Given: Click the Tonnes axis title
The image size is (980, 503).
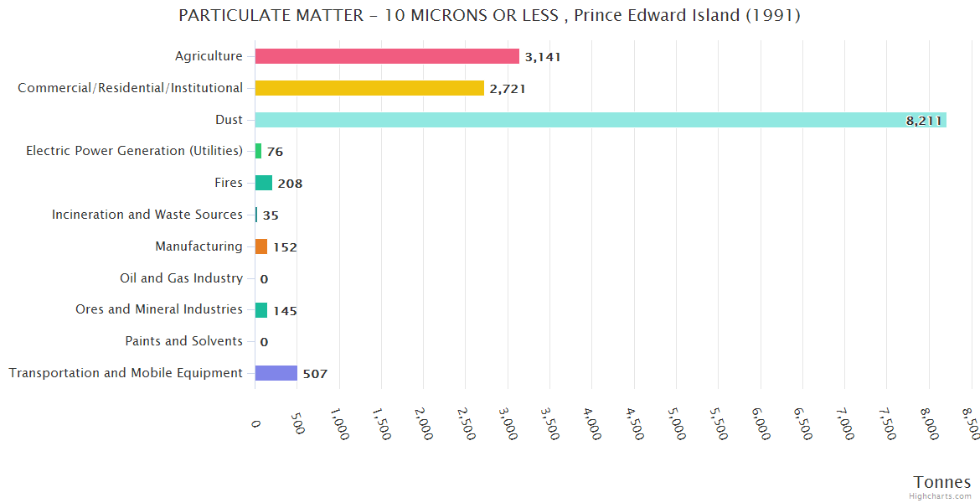Looking at the screenshot, I should pyautogui.click(x=941, y=482).
